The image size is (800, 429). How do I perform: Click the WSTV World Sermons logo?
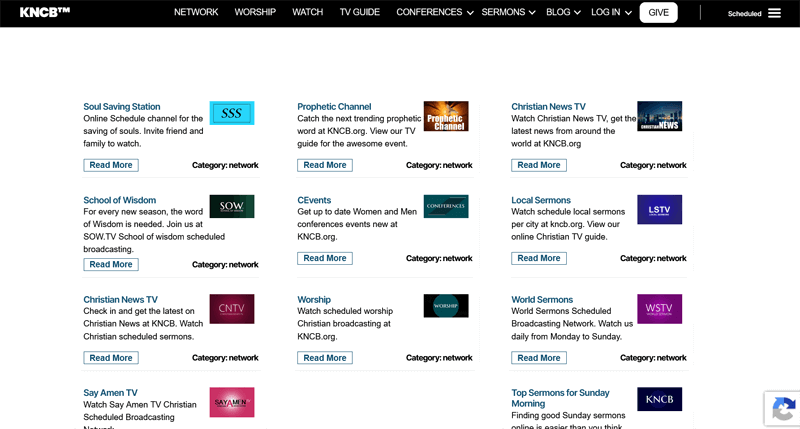tap(659, 309)
